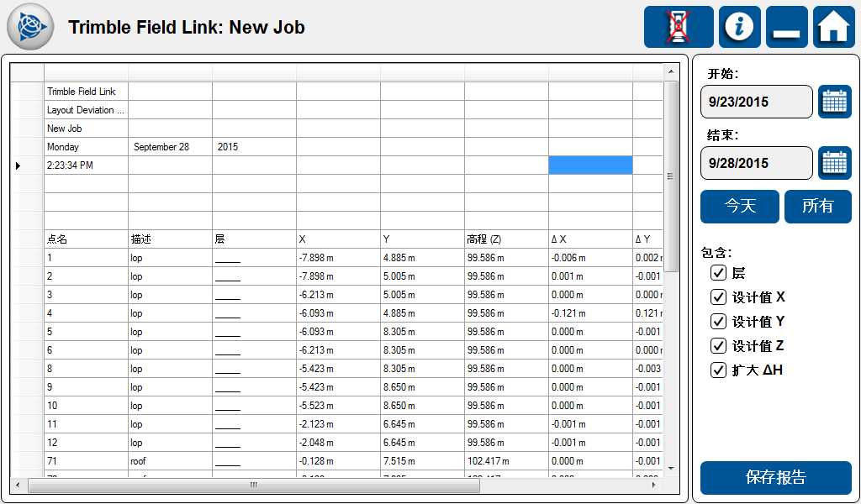Click the 描述 column header cell
The width and height of the screenshot is (861, 504).
pyautogui.click(x=170, y=239)
